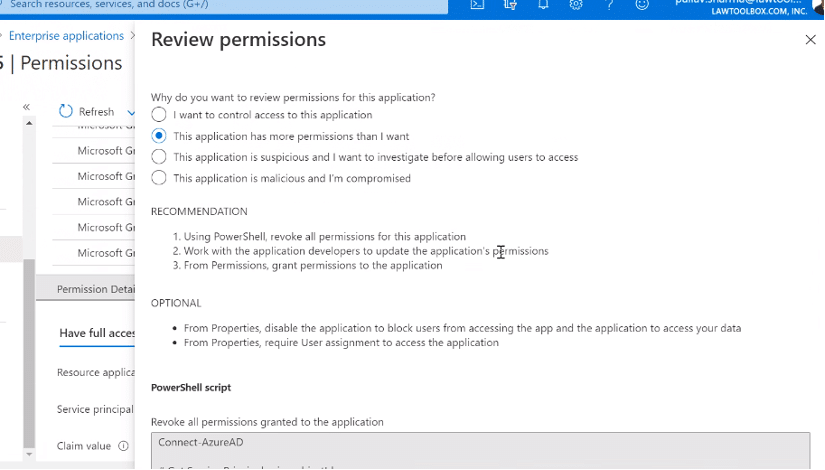825x470 pixels.
Task: Click the 'require User assignment' optional bullet
Action: (x=341, y=343)
